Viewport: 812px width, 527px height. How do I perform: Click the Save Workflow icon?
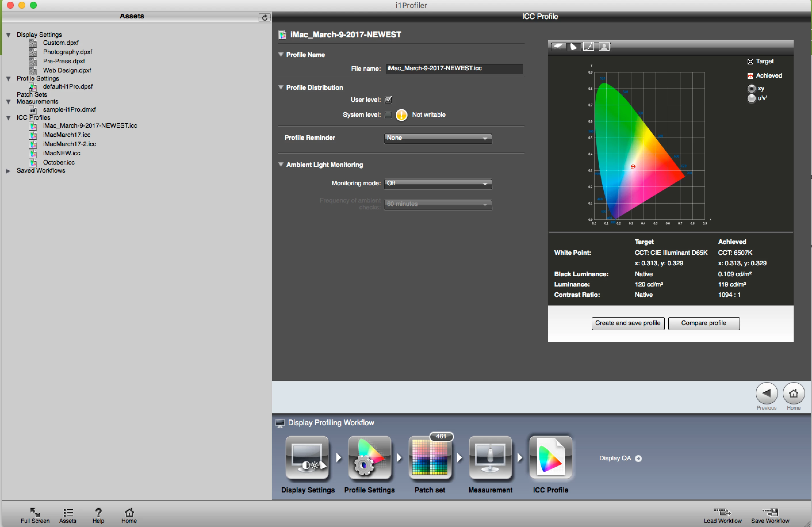tap(770, 512)
